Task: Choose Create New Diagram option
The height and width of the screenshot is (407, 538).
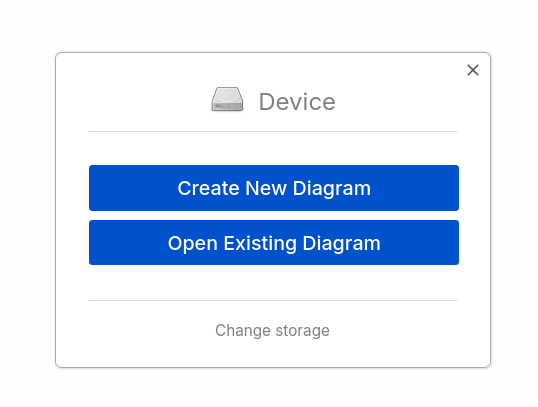Action: point(274,188)
